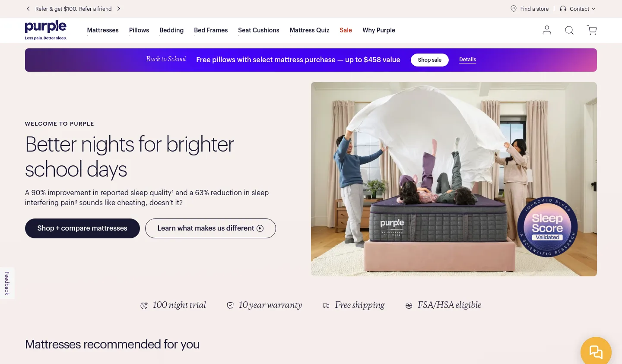The height and width of the screenshot is (364, 622).
Task: Open the Seat Cushions menu
Action: pos(259,30)
